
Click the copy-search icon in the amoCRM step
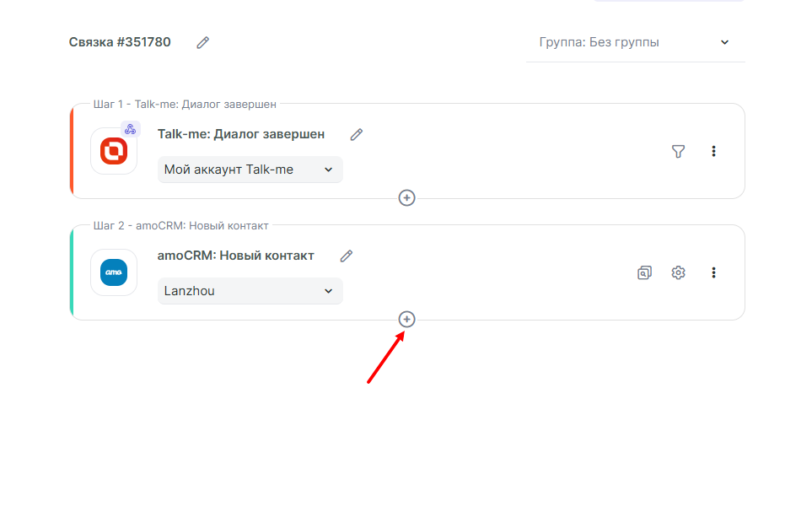point(644,272)
